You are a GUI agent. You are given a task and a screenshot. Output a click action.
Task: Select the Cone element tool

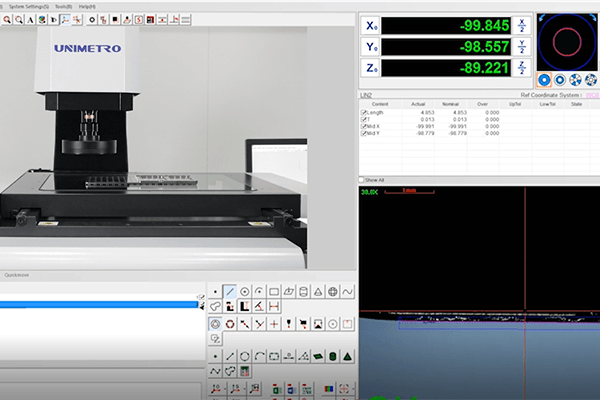click(x=318, y=291)
